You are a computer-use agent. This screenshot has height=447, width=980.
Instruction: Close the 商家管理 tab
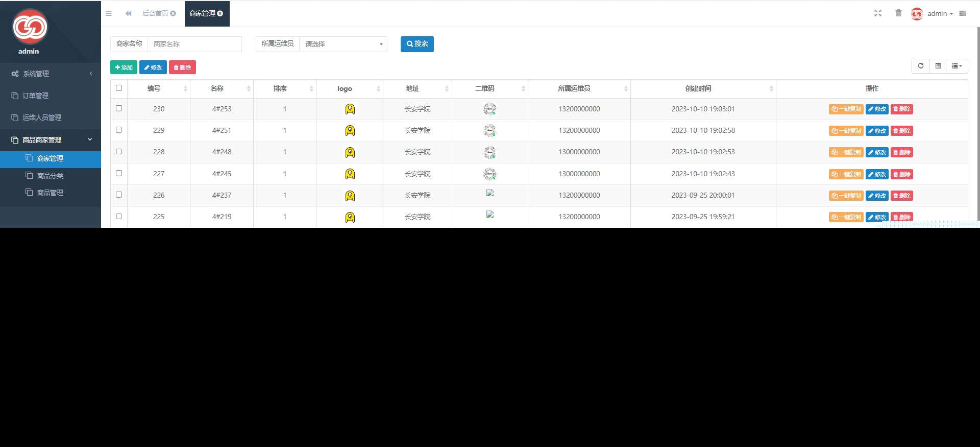220,14
